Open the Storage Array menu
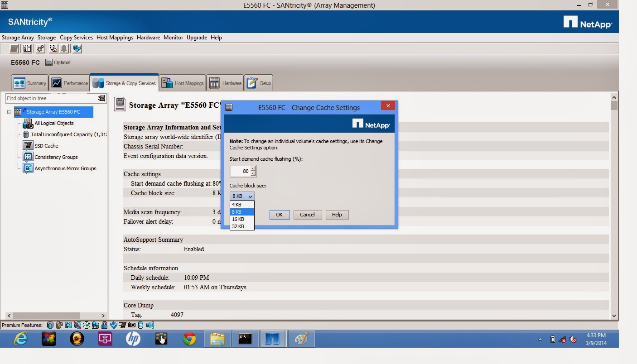 click(18, 38)
